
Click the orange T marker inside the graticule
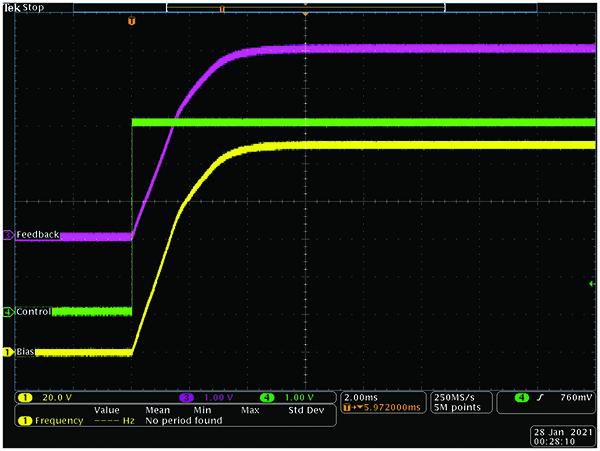(130, 20)
